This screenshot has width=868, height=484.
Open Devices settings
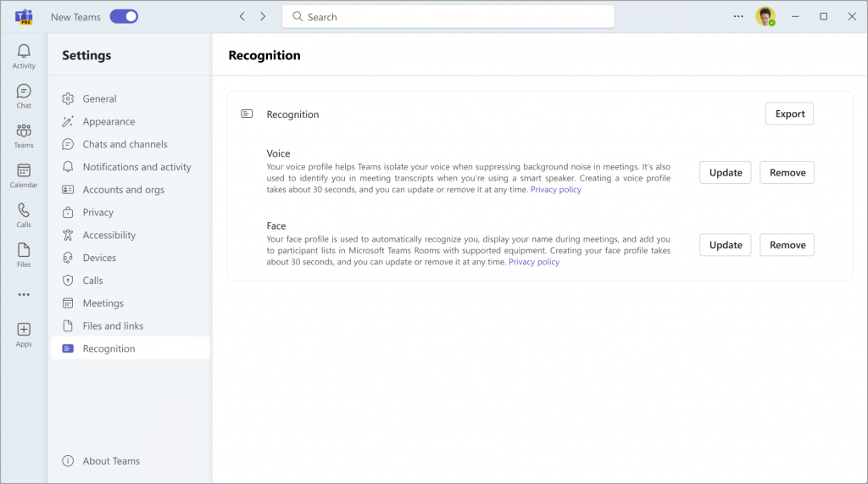coord(130,258)
